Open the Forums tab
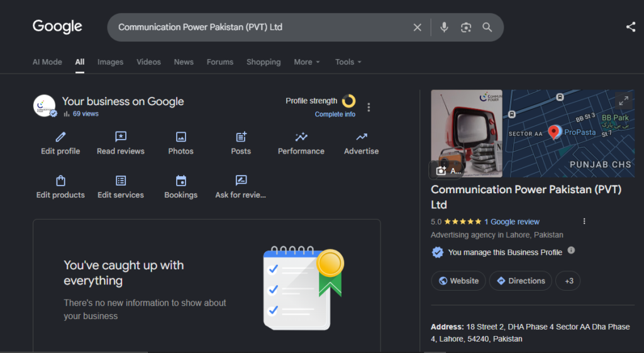Image resolution: width=644 pixels, height=353 pixels. [220, 62]
